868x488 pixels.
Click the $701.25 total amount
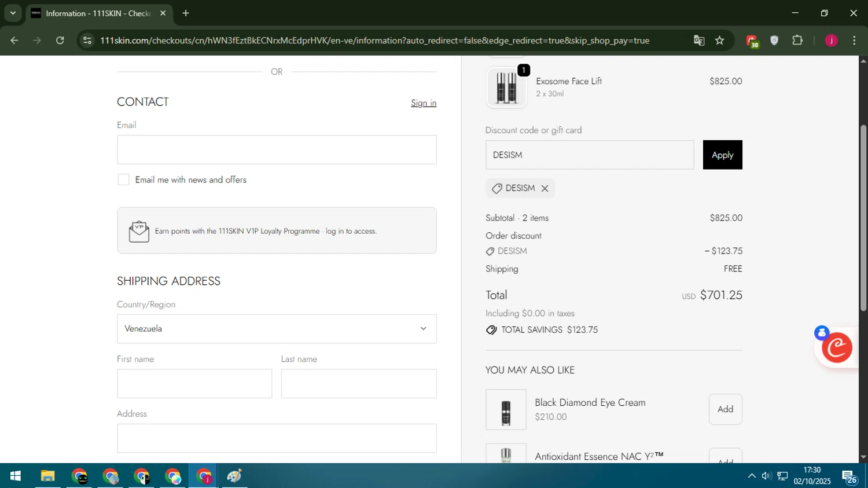(721, 295)
